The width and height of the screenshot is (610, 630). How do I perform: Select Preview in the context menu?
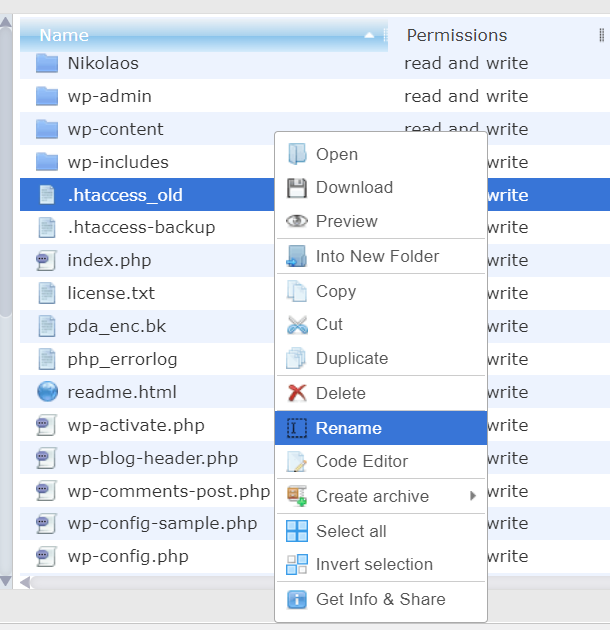click(x=381, y=221)
